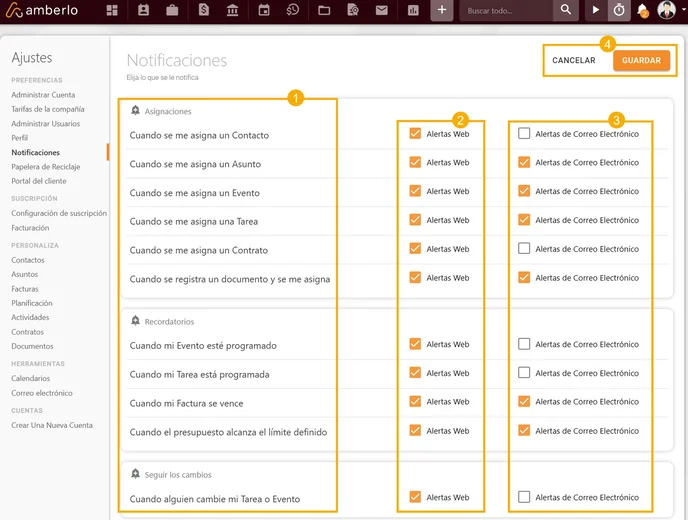Uncheck Alertas Web for asigna una Tarea
The height and width of the screenshot is (520, 688).
pos(415,219)
